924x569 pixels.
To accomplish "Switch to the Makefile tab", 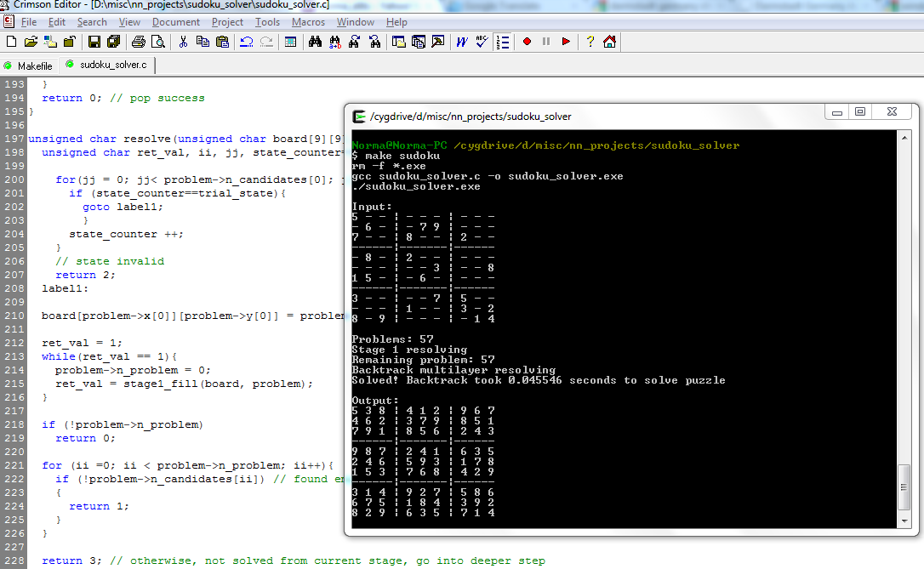I will (x=28, y=65).
